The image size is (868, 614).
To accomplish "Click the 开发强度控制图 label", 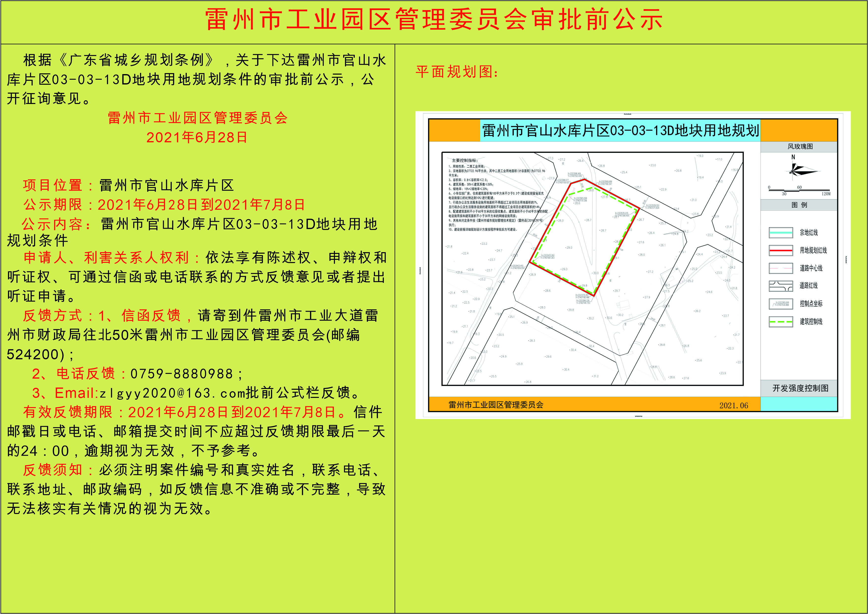I will coord(800,388).
